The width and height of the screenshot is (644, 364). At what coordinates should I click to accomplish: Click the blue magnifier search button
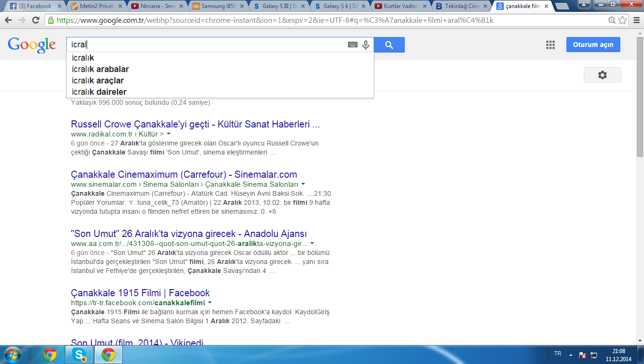tap(389, 45)
